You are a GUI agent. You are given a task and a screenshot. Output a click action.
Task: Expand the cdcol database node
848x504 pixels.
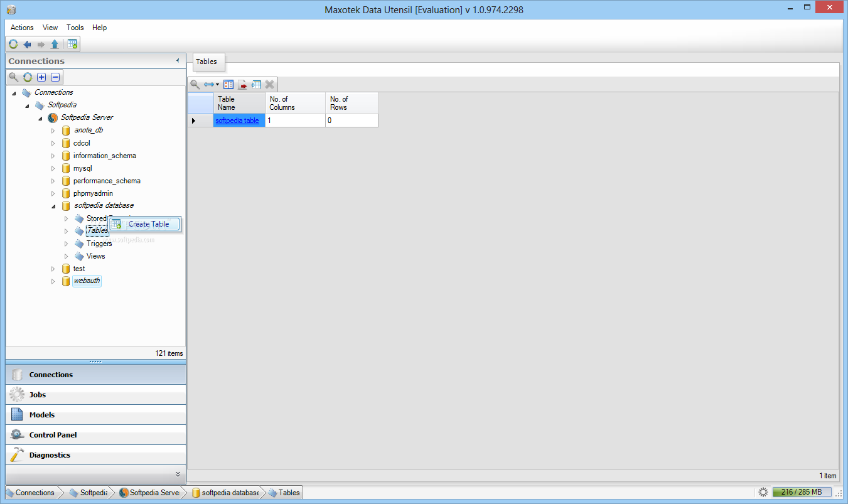(x=53, y=143)
